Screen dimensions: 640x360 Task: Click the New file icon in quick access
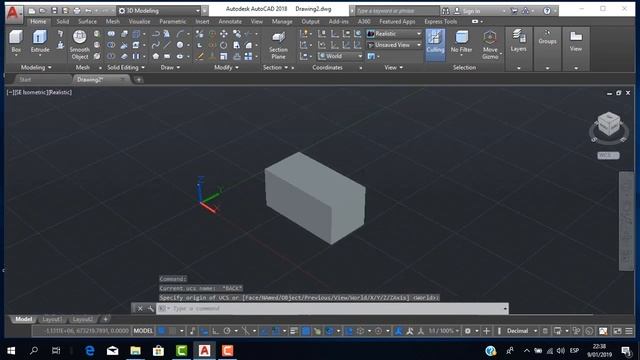click(x=32, y=11)
